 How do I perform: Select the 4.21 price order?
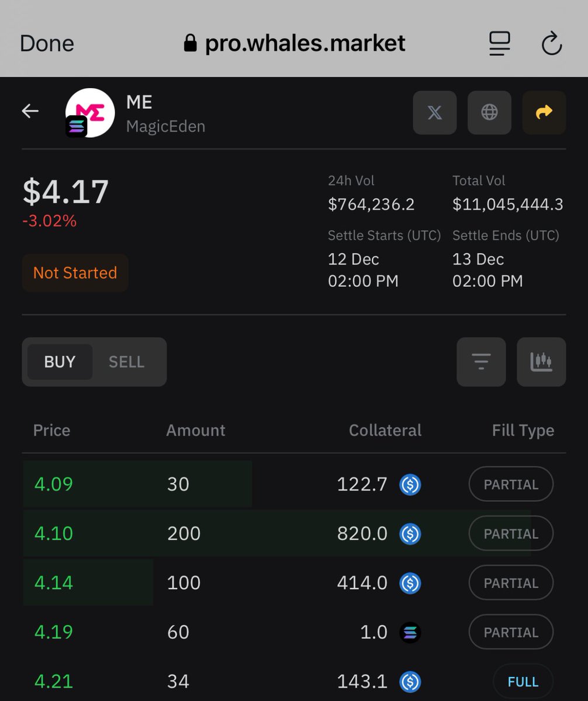(293, 681)
